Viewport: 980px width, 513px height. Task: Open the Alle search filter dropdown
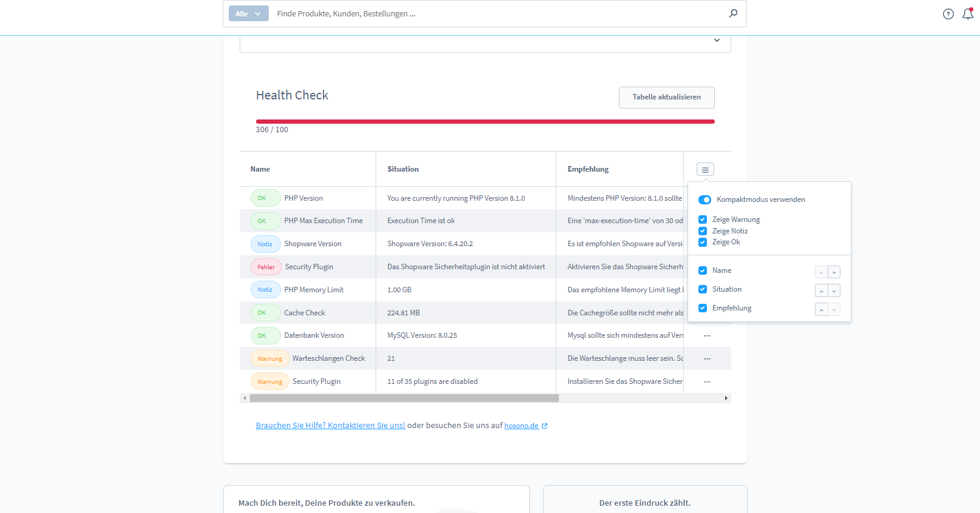(249, 13)
